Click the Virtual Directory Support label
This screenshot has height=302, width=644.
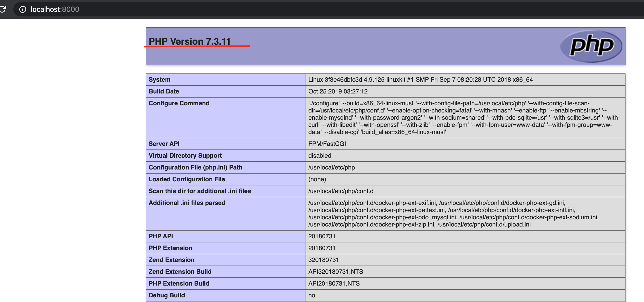pyautogui.click(x=185, y=156)
